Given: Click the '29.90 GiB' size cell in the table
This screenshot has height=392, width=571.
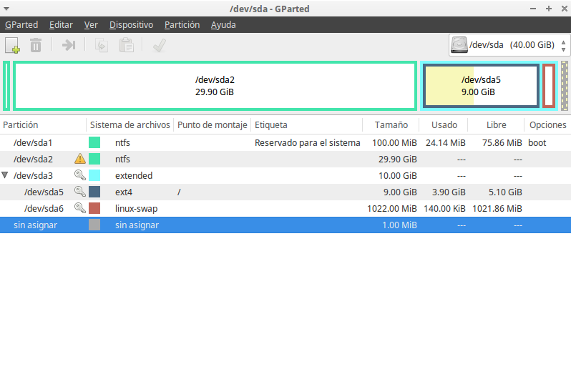Looking at the screenshot, I should pyautogui.click(x=398, y=159).
